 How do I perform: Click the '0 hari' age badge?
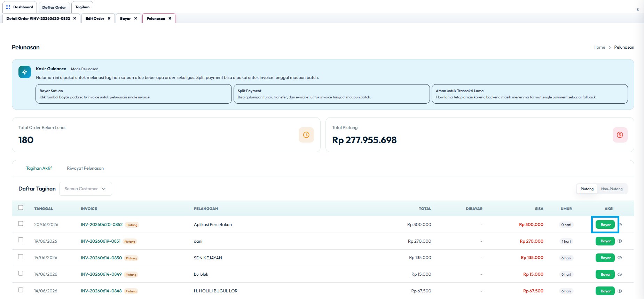566,225
